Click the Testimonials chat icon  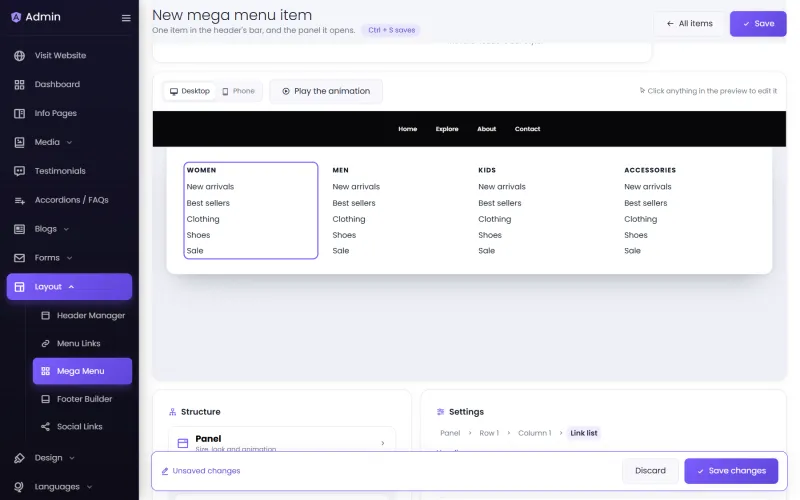pos(19,171)
